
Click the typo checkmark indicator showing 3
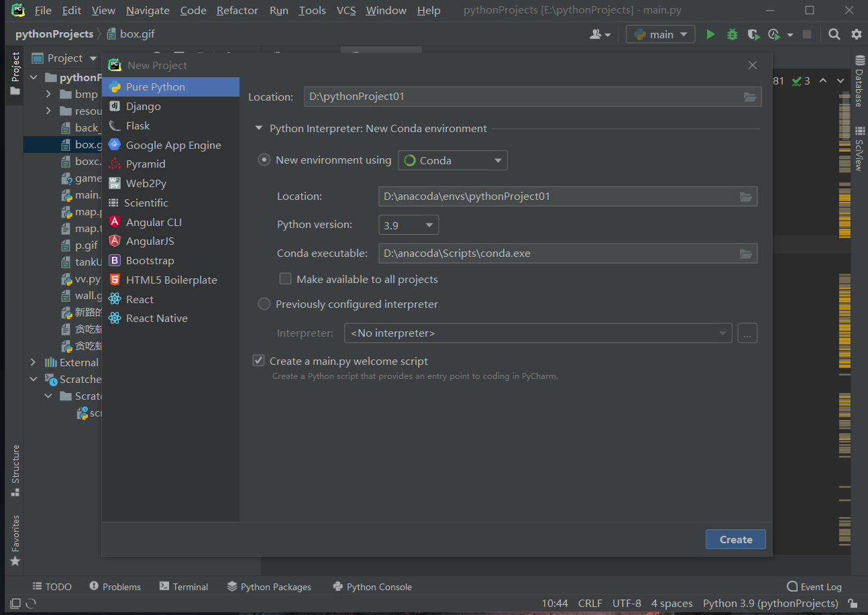801,80
